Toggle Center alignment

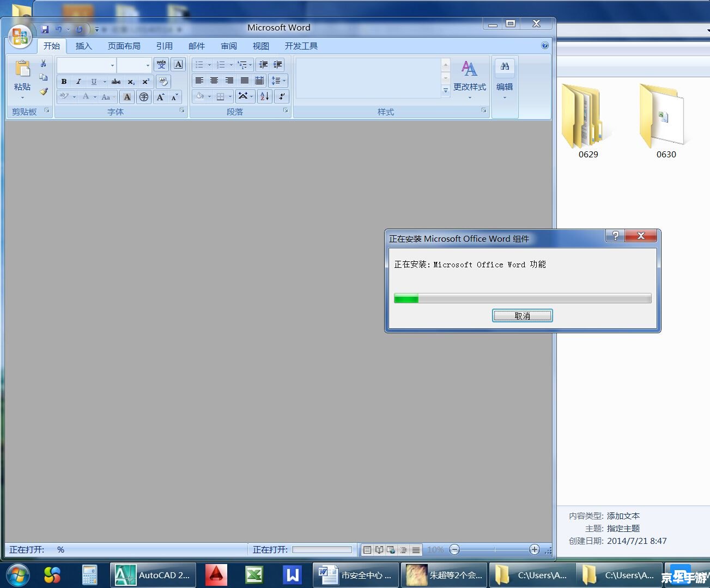214,81
